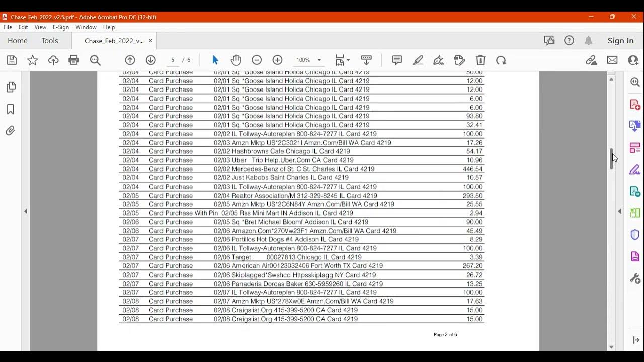This screenshot has width=644, height=362.
Task: Add a sticky note comment
Action: (x=397, y=60)
